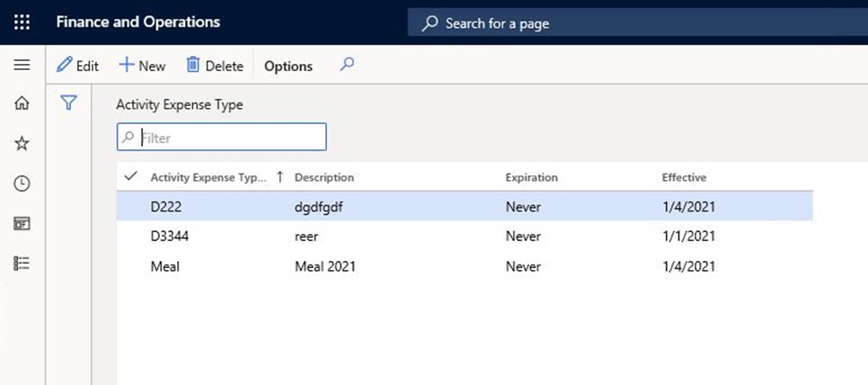Expand the hamburger navigation pane
The width and height of the screenshot is (868, 385).
tap(22, 66)
